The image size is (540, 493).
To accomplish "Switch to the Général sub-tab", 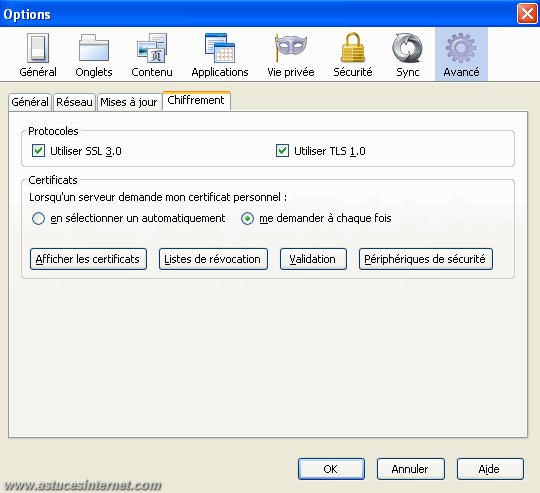I will point(30,102).
